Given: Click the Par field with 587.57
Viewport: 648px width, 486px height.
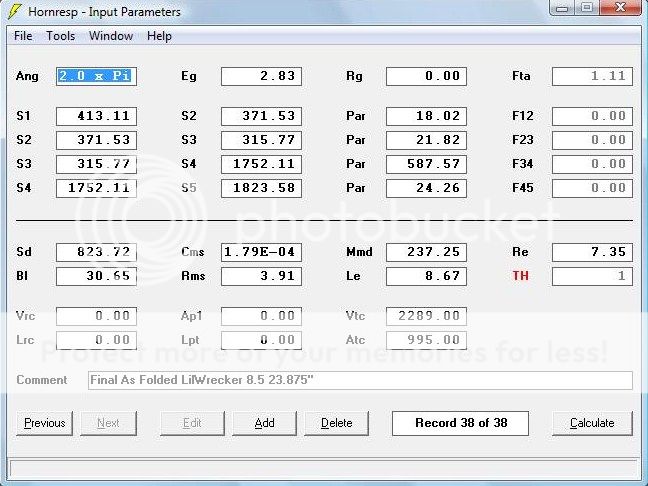Looking at the screenshot, I should 426,164.
